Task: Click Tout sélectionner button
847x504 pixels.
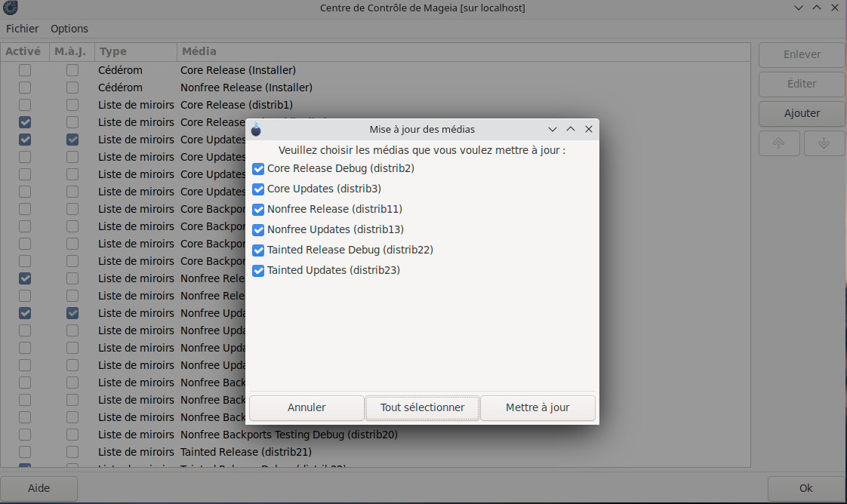Action: click(423, 407)
